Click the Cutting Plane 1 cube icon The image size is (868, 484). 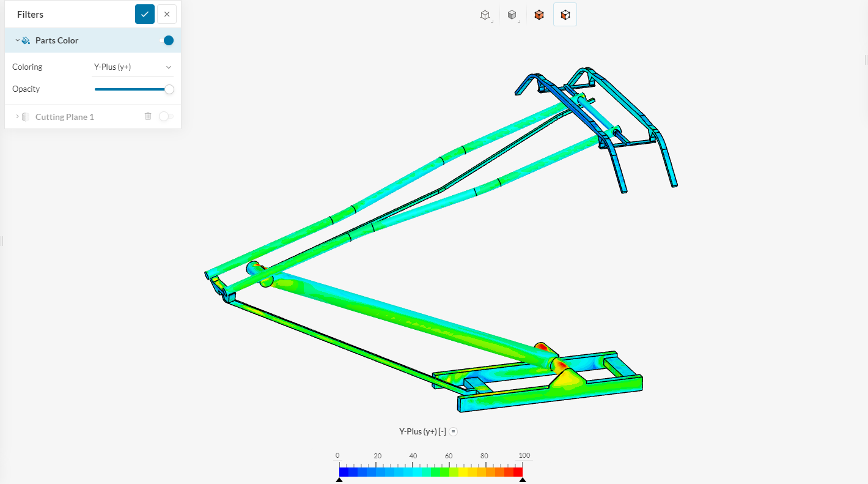coord(25,116)
